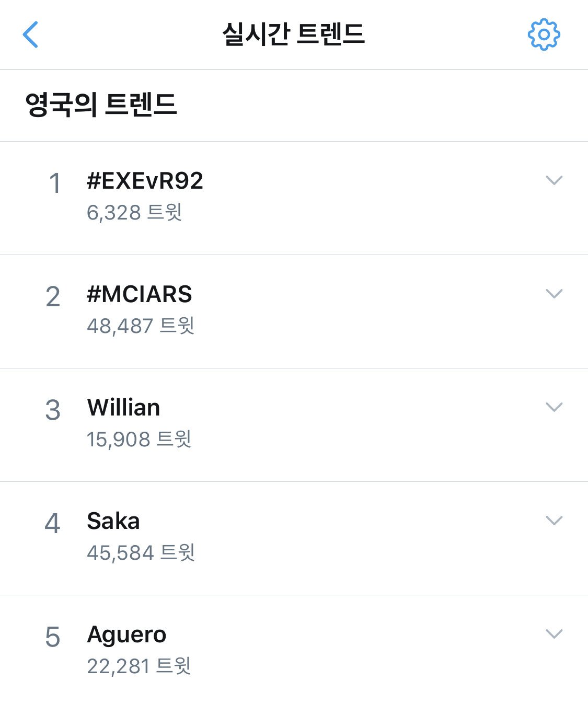588x704 pixels.
Task: Tap the 22,281 트윗 count
Action: coord(139,666)
